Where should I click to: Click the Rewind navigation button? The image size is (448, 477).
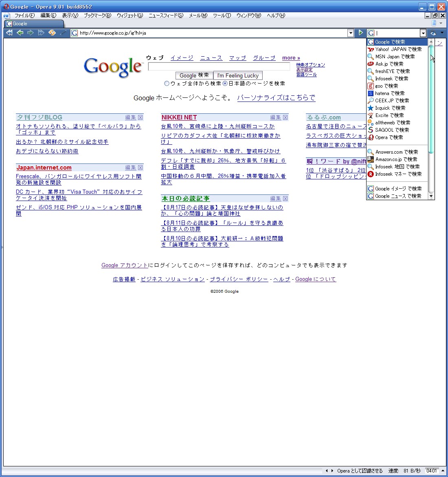click(9, 33)
